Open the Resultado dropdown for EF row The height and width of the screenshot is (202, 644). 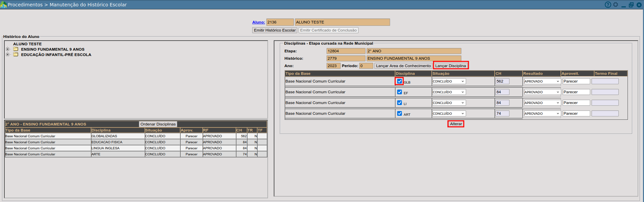point(542,92)
